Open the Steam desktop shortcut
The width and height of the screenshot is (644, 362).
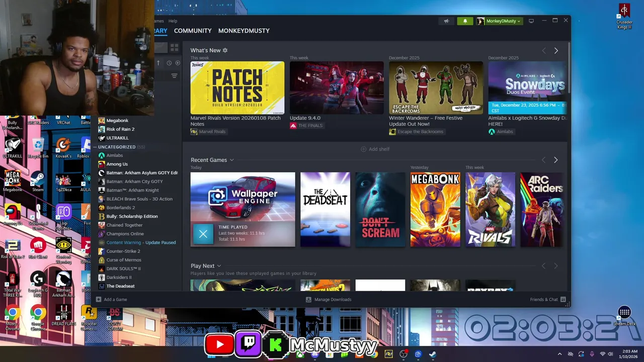[x=38, y=182]
